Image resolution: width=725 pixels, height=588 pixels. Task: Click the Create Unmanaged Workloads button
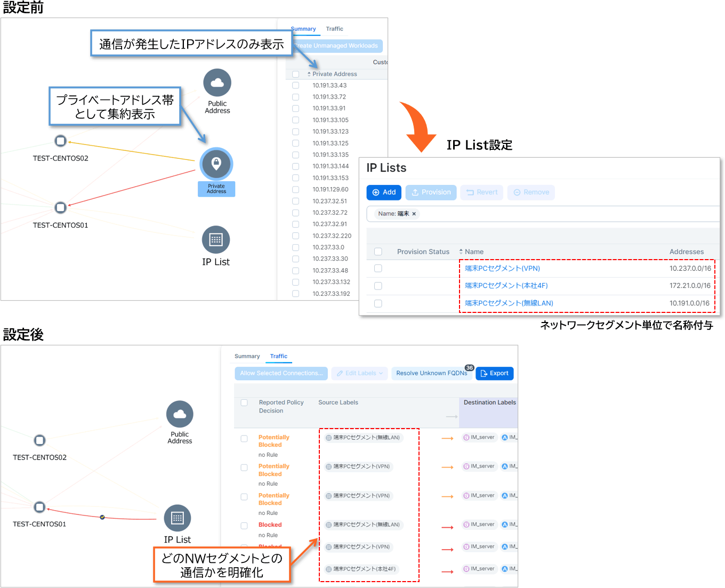point(336,46)
